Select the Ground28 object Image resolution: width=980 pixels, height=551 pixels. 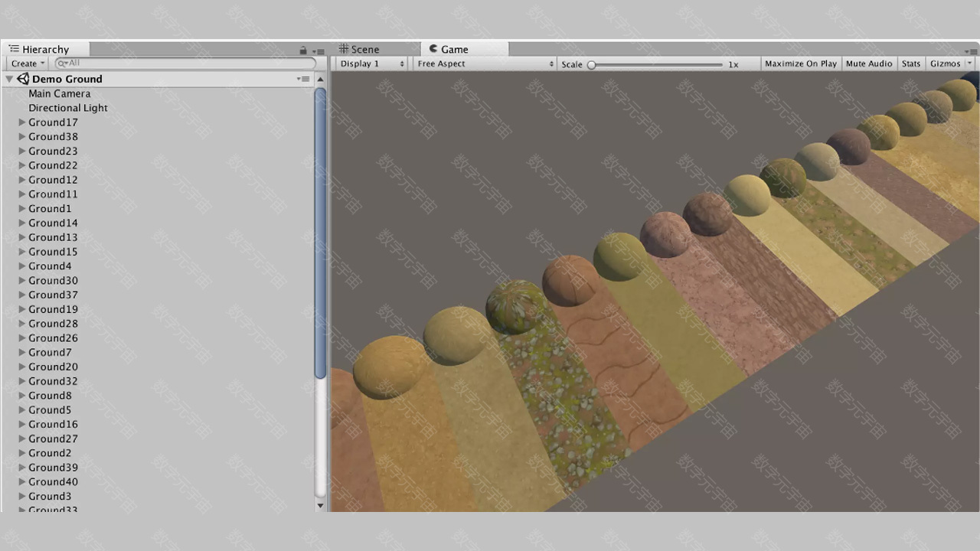[53, 324]
